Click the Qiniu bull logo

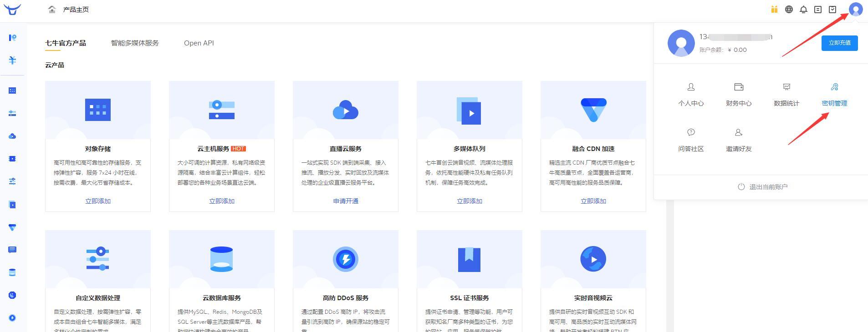point(12,9)
